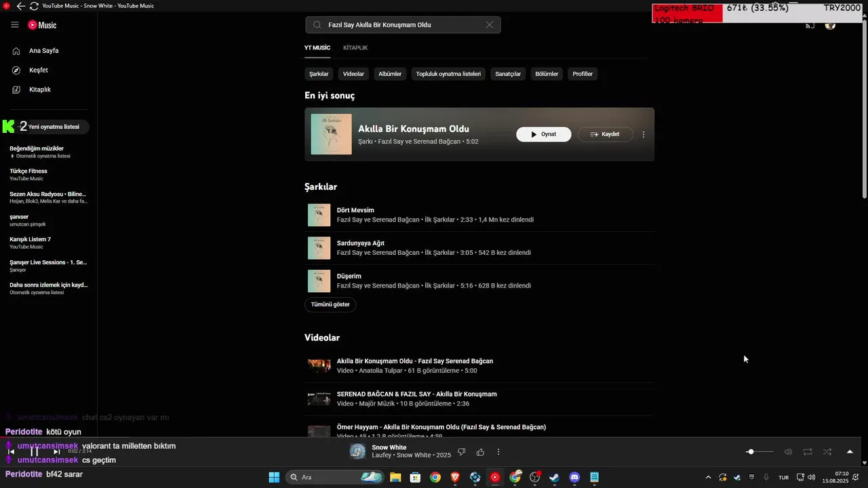Select the YT MUSİC tab
The width and height of the screenshot is (868, 488).
[317, 48]
